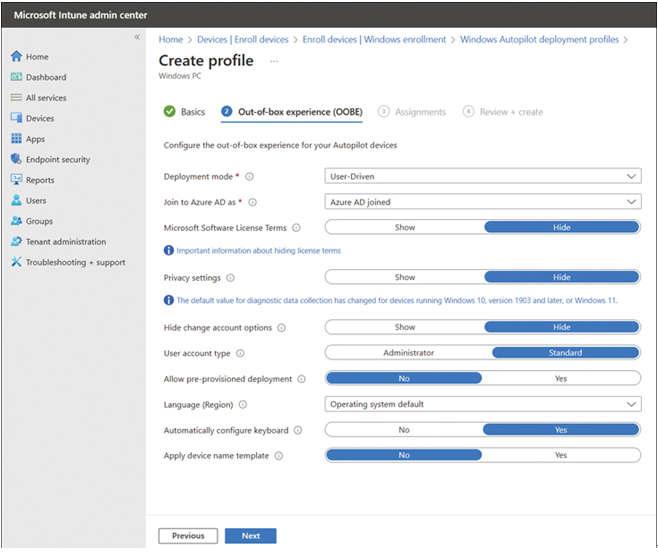This screenshot has width=658, height=552.
Task: Open the ellipsis menu beside Create profile
Action: pyautogui.click(x=274, y=61)
